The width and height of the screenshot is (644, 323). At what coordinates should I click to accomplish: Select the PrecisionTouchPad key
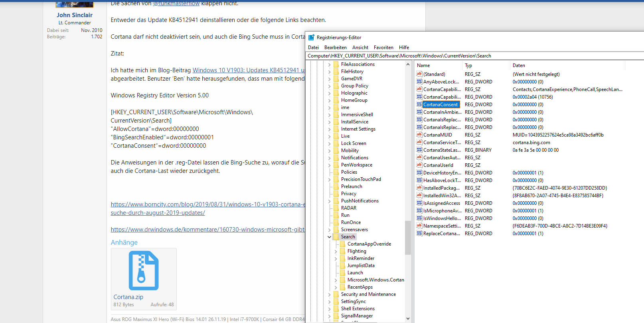pos(361,179)
